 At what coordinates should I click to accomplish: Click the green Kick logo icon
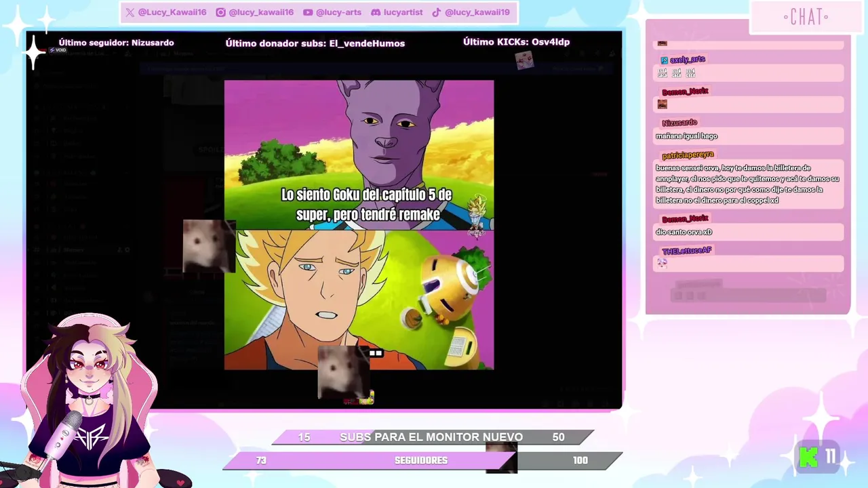click(x=808, y=457)
